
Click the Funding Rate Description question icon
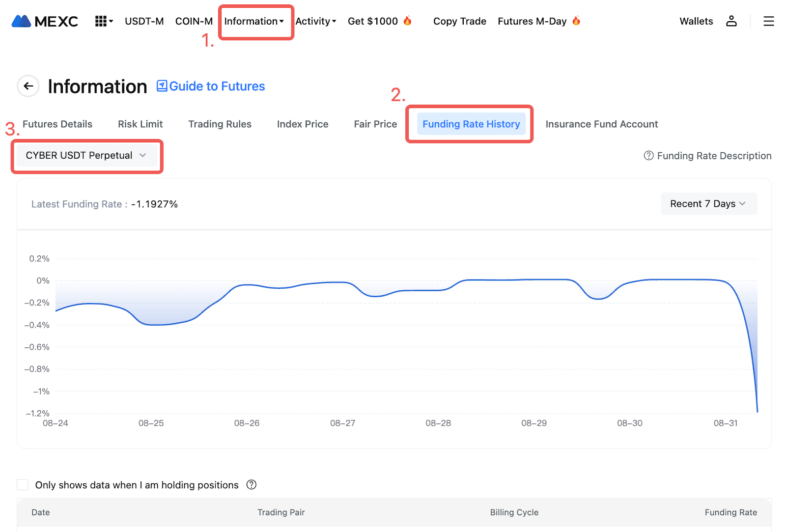point(648,156)
